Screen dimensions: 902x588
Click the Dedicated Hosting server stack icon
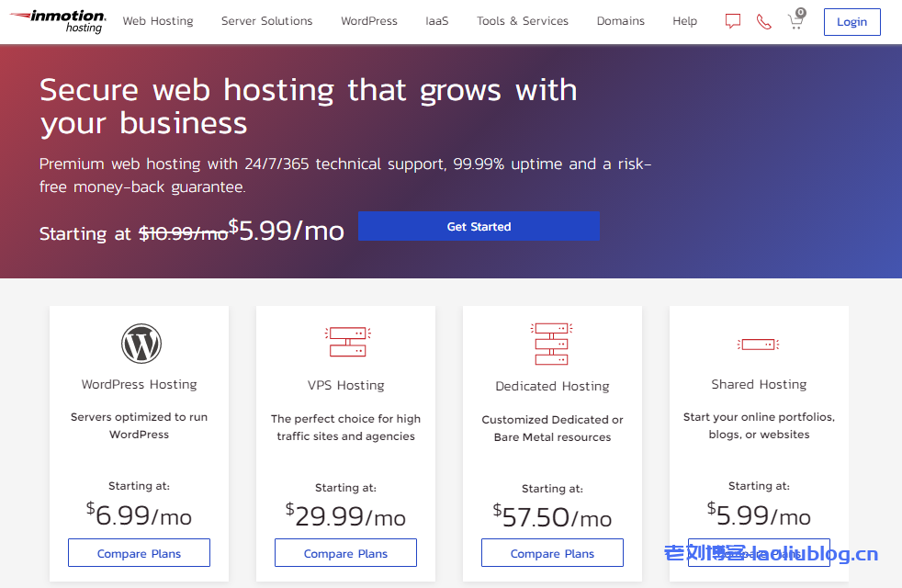[x=552, y=344]
